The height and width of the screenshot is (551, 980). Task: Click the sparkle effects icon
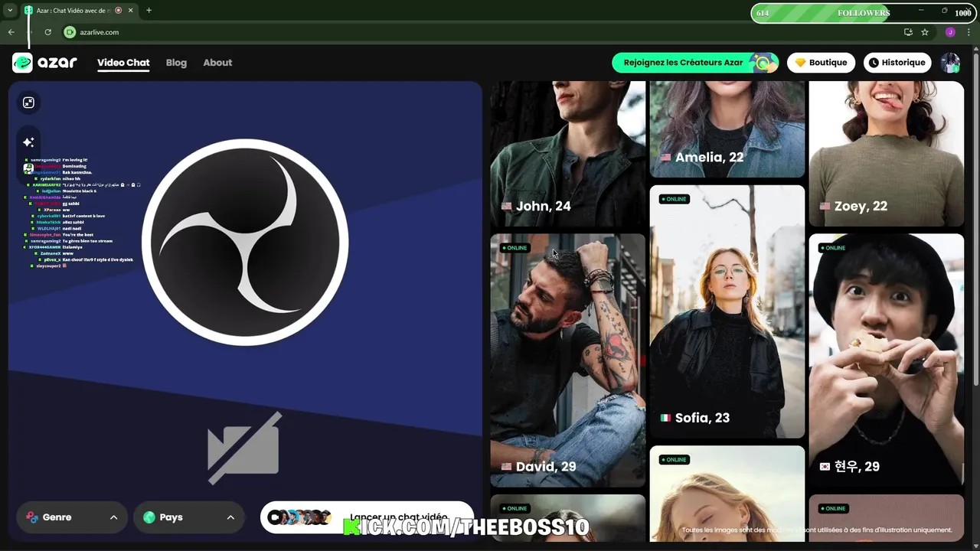click(28, 142)
